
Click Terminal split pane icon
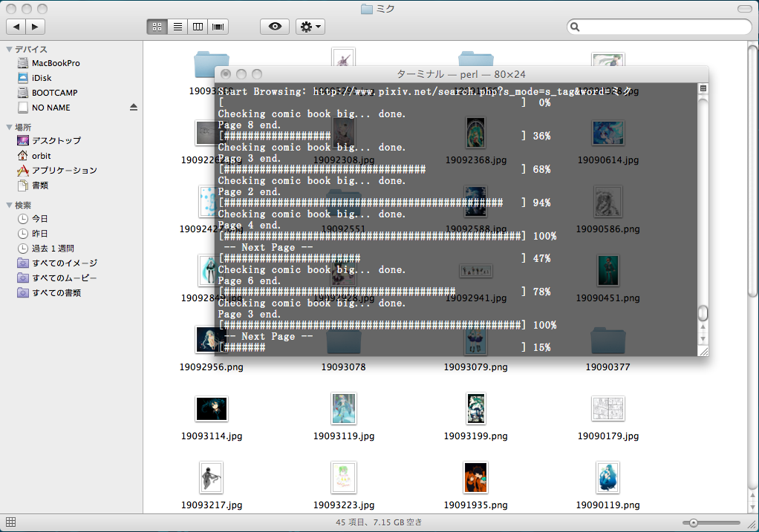click(x=703, y=88)
